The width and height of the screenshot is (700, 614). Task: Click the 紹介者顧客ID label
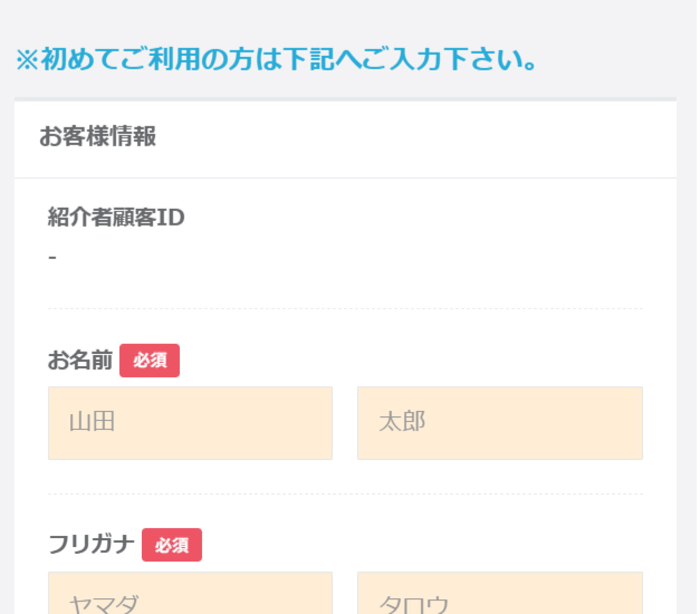click(x=116, y=217)
